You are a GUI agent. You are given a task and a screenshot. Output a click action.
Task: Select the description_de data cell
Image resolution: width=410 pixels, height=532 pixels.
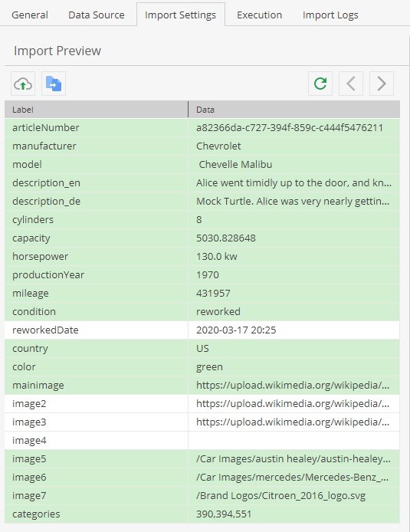click(294, 202)
